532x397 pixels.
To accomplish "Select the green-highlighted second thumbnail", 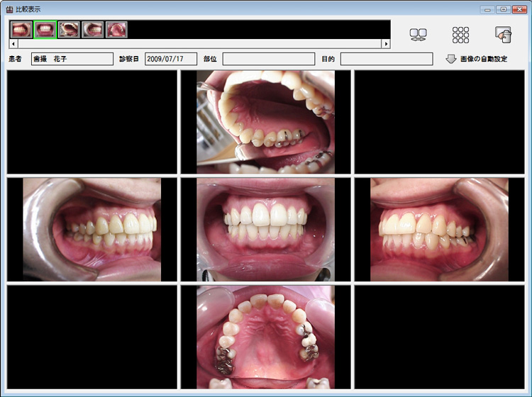I will [45, 30].
